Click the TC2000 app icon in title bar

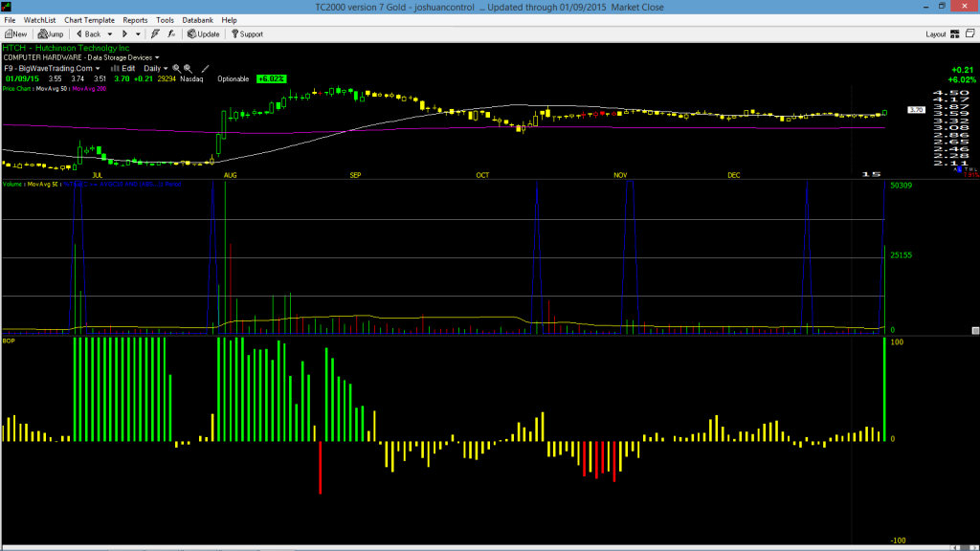[x=7, y=7]
